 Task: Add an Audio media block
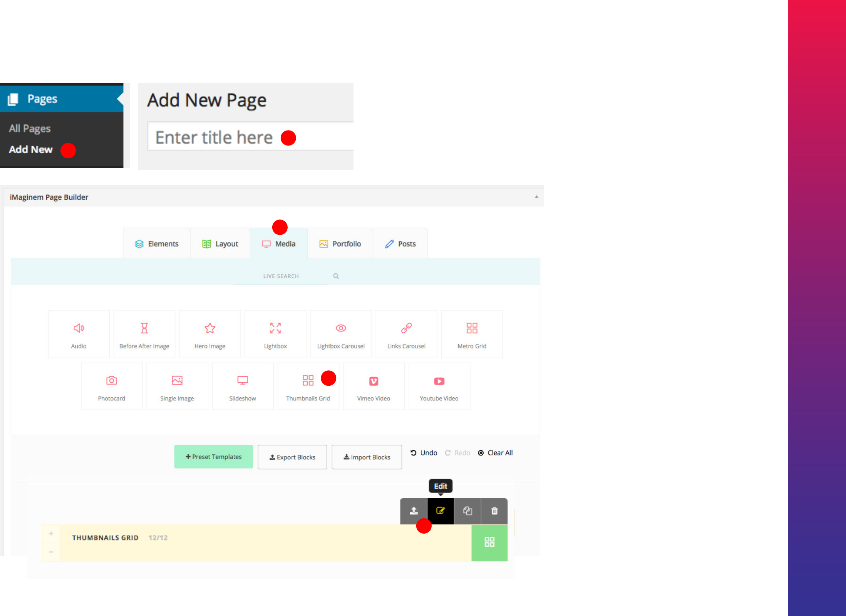(79, 334)
